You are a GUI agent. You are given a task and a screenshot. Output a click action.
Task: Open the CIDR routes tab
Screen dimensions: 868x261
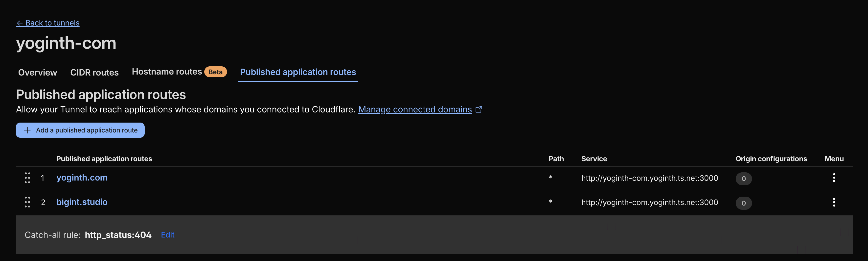click(x=94, y=73)
